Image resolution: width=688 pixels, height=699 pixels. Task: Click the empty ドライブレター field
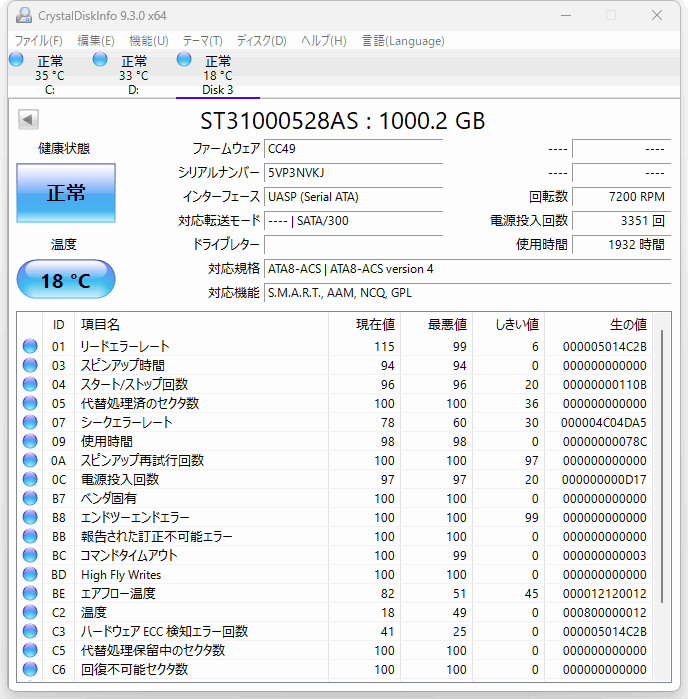353,245
